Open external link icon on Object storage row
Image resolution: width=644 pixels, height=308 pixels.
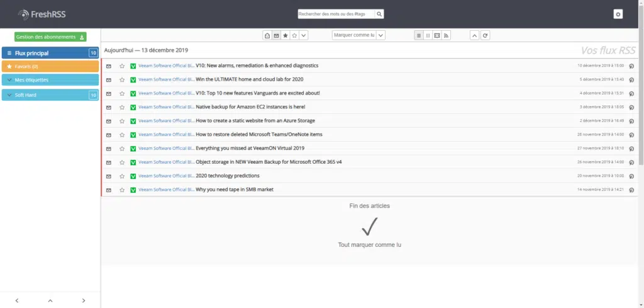[631, 163]
